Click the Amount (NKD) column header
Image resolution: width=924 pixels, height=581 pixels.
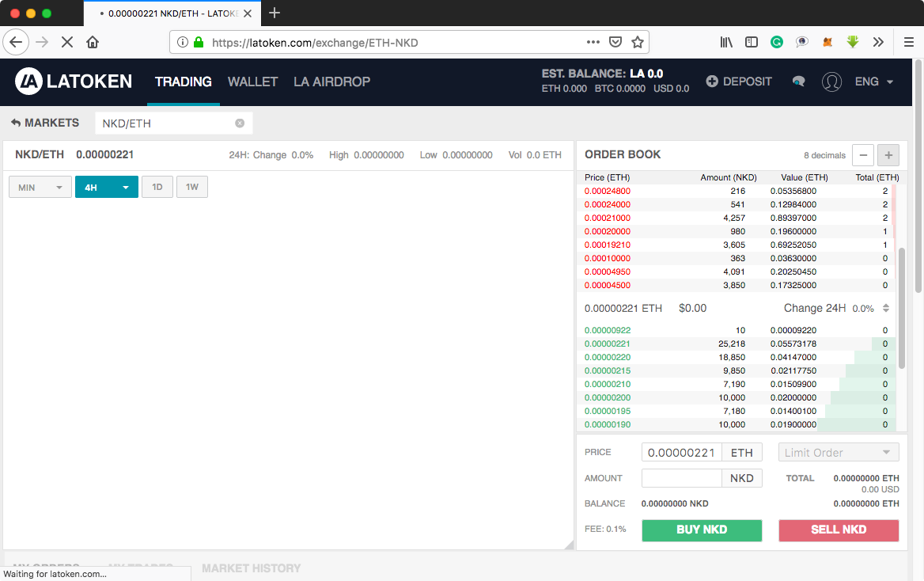pyautogui.click(x=729, y=177)
